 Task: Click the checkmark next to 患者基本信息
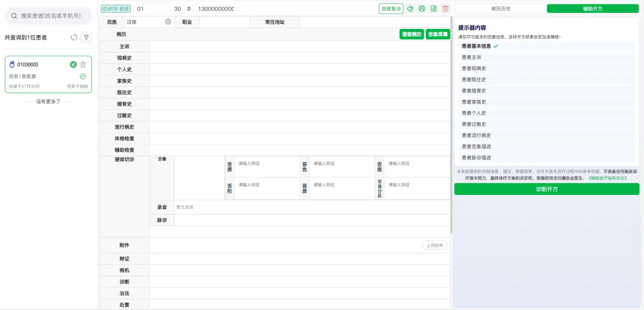click(496, 46)
